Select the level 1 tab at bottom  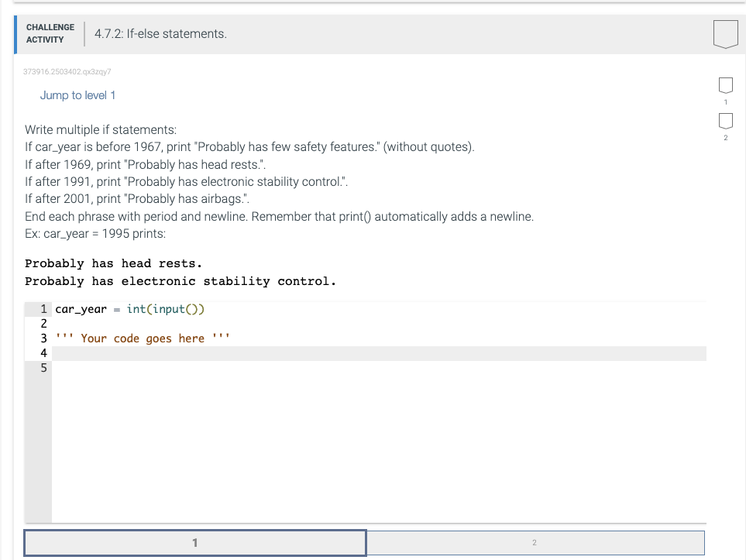tap(195, 542)
